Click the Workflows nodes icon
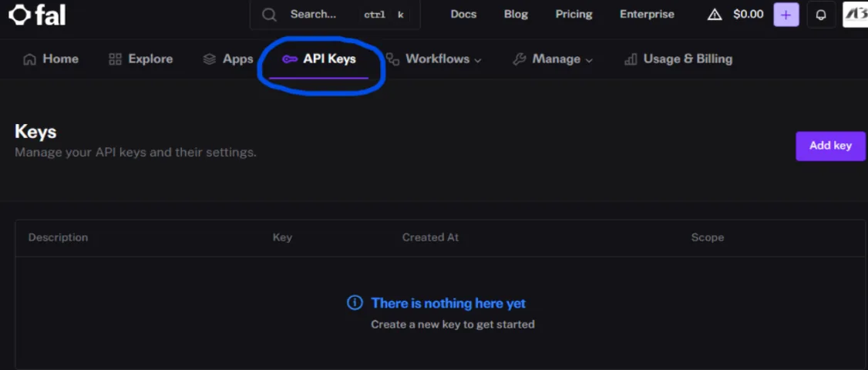Screen dimensions: 868x370 click(392, 59)
